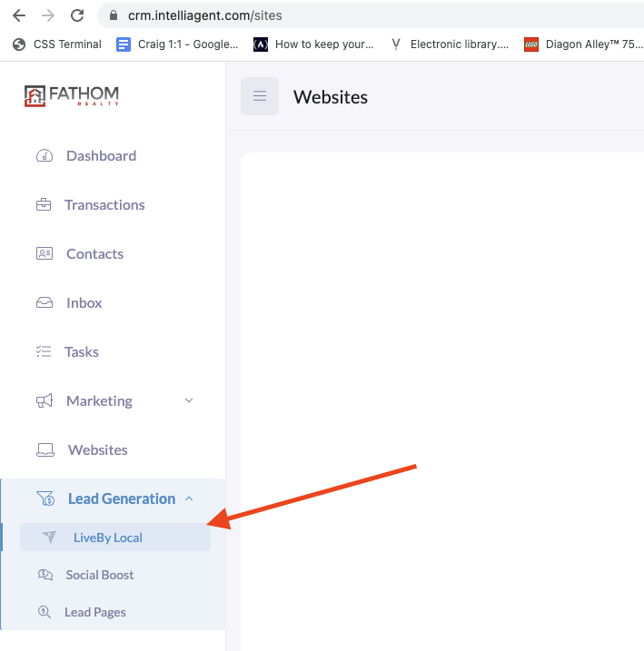The image size is (644, 651).
Task: Click the Google Docs bookmark favicon
Action: [x=123, y=44]
